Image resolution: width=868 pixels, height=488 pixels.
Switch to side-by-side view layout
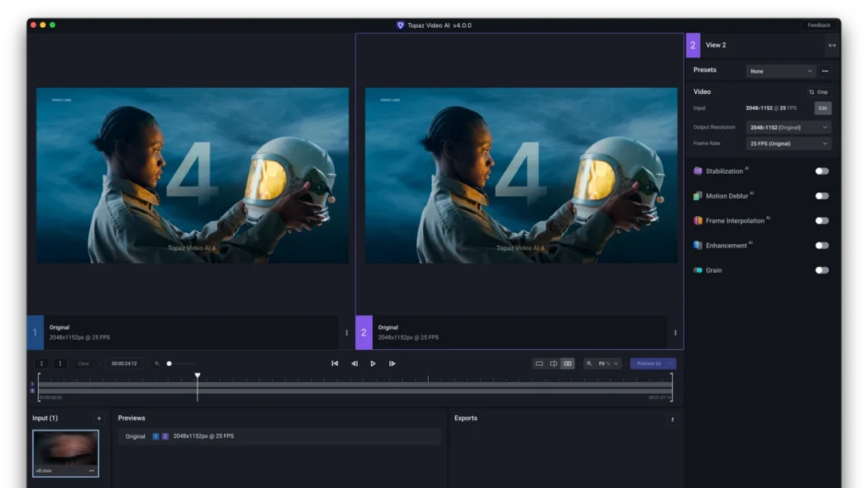[x=567, y=363]
